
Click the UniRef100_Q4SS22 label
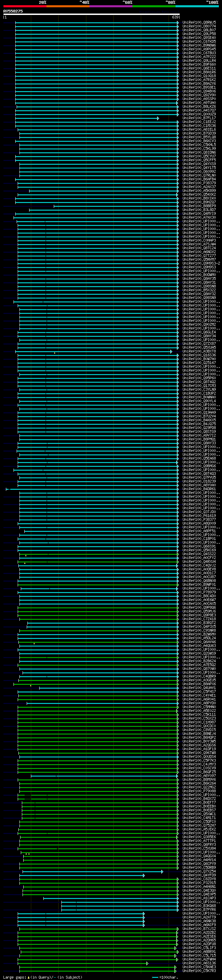click(199, 554)
